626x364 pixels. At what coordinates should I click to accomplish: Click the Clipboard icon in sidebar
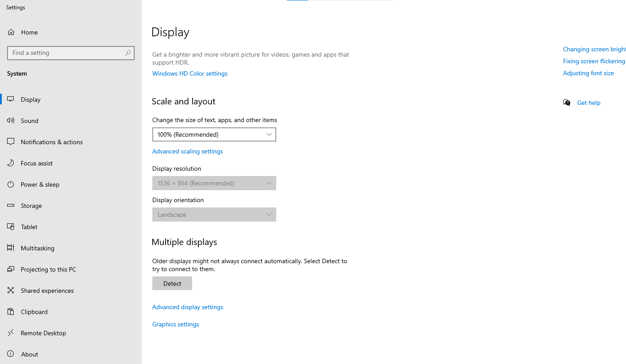11,312
